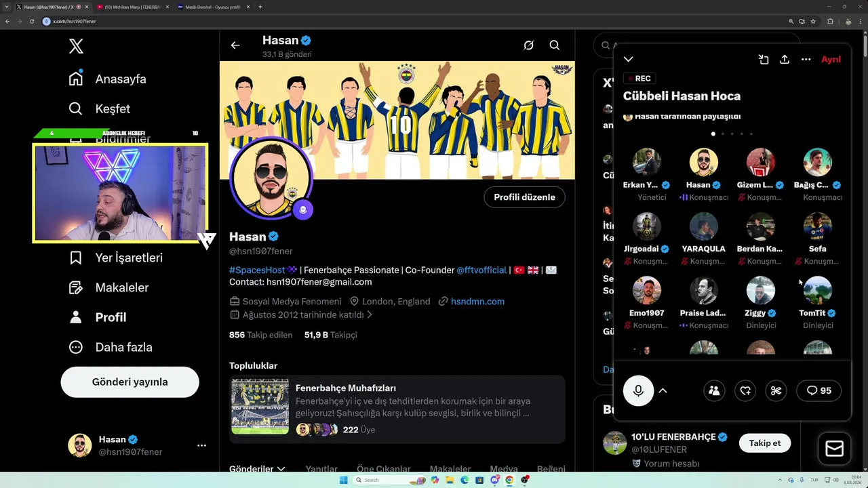Select TomTit listener avatar
The image size is (868, 488).
[x=818, y=290]
